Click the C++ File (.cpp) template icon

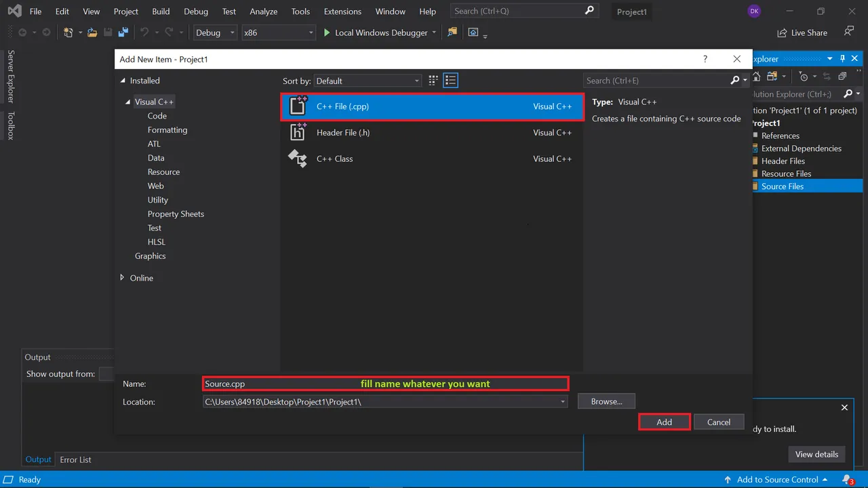(x=298, y=106)
